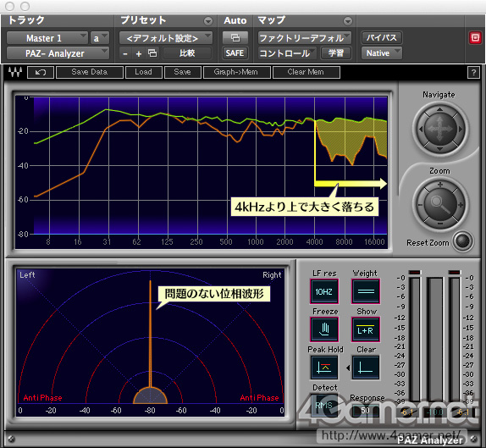
Task: Open the マップ header arrow menu
Action: click(x=348, y=21)
